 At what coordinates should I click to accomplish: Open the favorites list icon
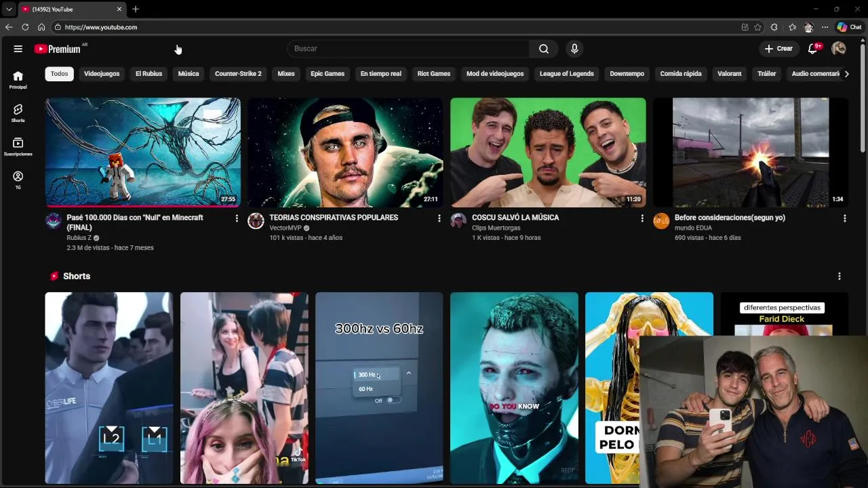point(792,27)
